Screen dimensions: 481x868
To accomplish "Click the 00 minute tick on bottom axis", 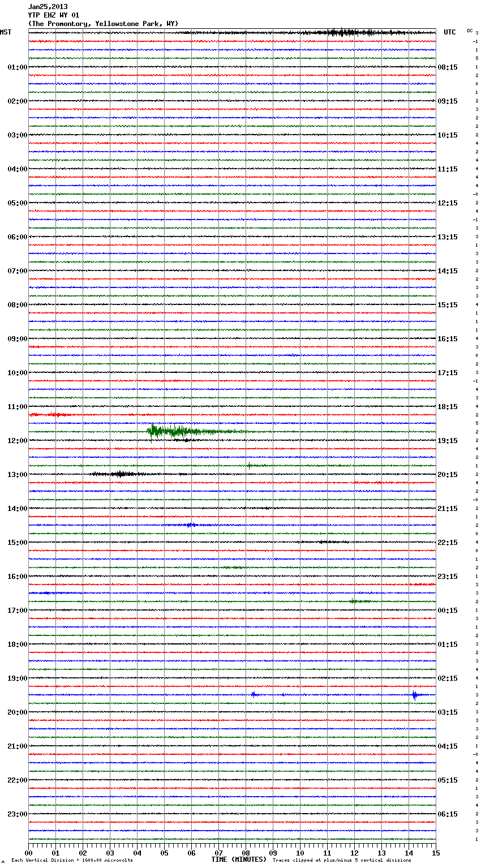I will pos(28,853).
